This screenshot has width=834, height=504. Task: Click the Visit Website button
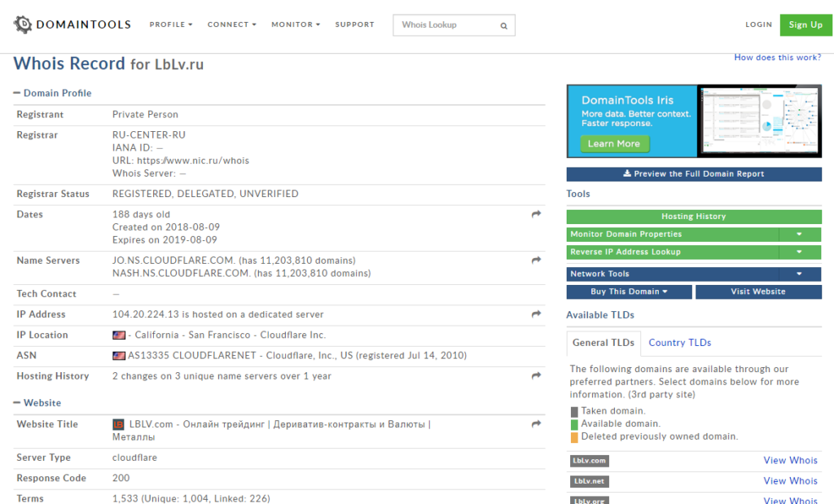[758, 291]
